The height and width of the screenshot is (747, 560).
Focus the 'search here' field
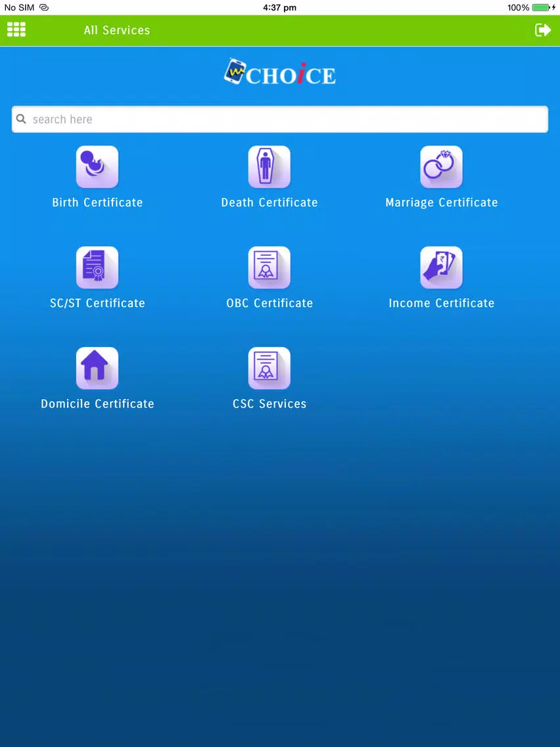(x=280, y=119)
